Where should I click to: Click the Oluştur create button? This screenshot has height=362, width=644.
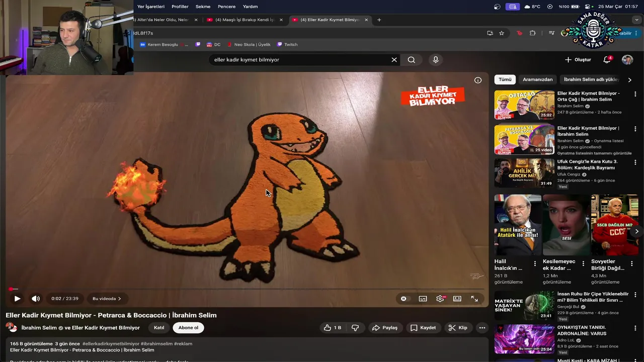click(x=578, y=60)
